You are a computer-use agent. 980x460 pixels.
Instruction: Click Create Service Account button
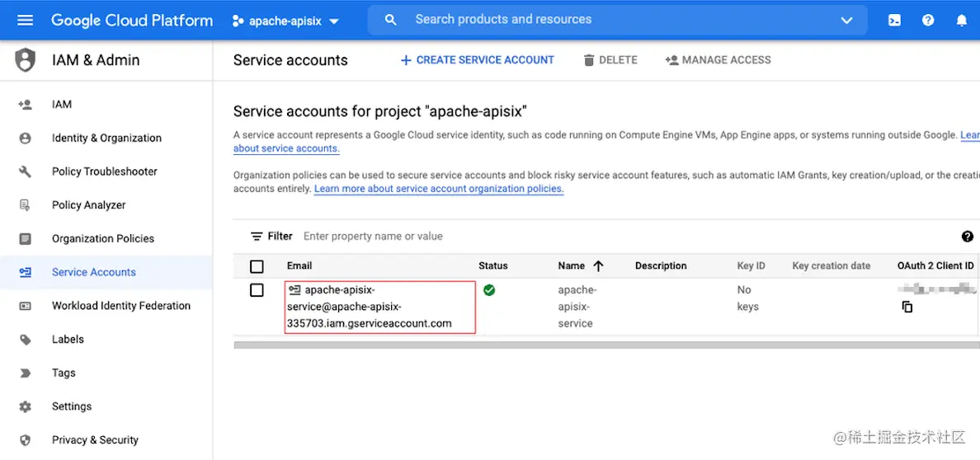[x=477, y=60]
